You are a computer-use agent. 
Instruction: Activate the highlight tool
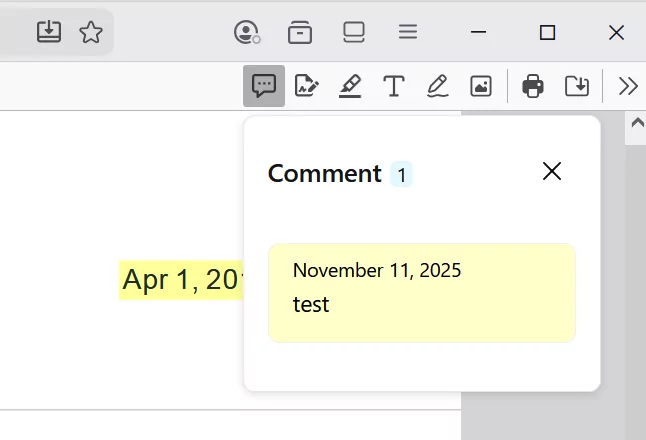[x=350, y=86]
